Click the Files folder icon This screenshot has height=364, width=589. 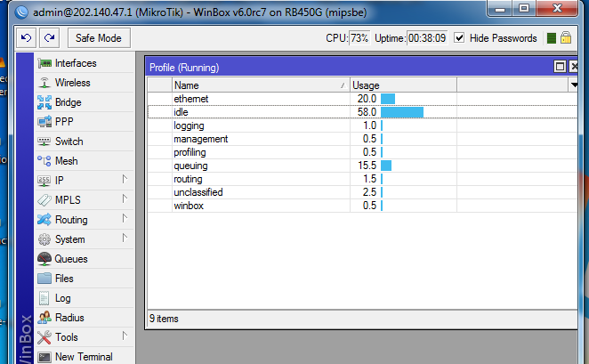coord(44,279)
